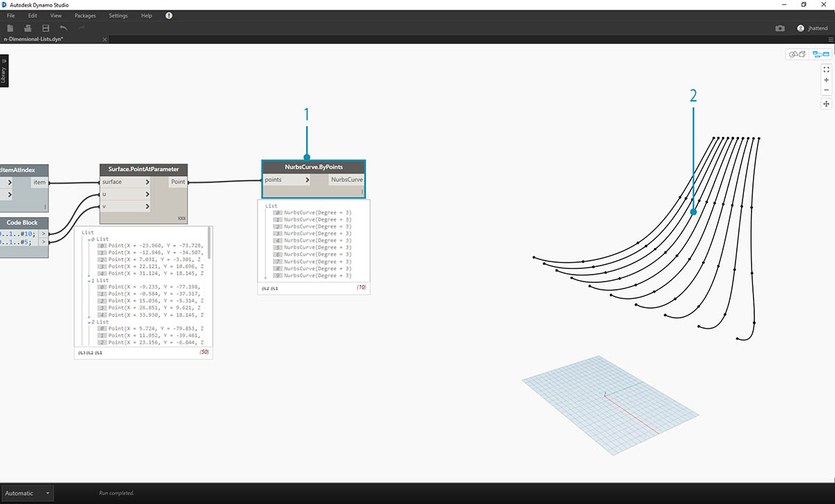Click the second Code Block output arrow
The width and height of the screenshot is (835, 504).
pyautogui.click(x=43, y=243)
